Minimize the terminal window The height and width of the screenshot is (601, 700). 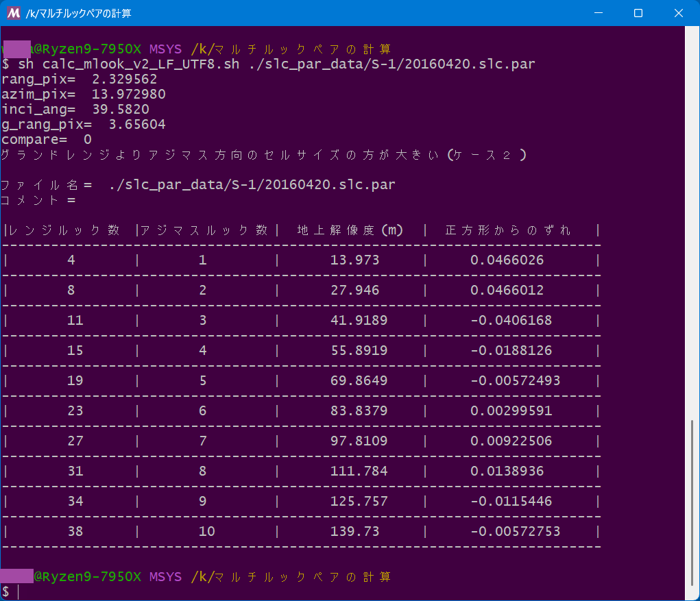[x=599, y=13]
